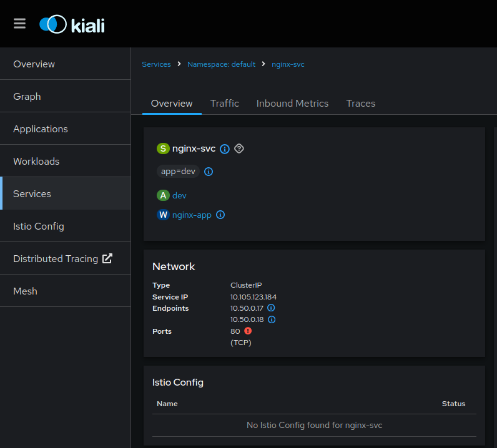Open the dev application link
Image resolution: width=497 pixels, height=448 pixels.
click(179, 196)
